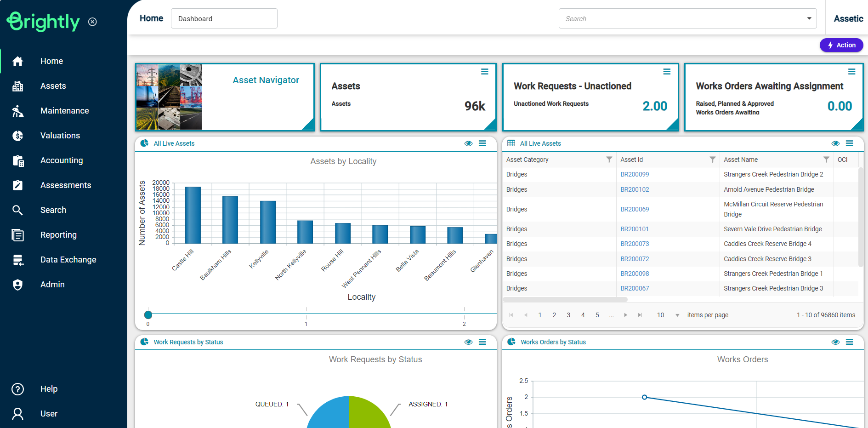Click the Castle Hill bar in chart

193,215
